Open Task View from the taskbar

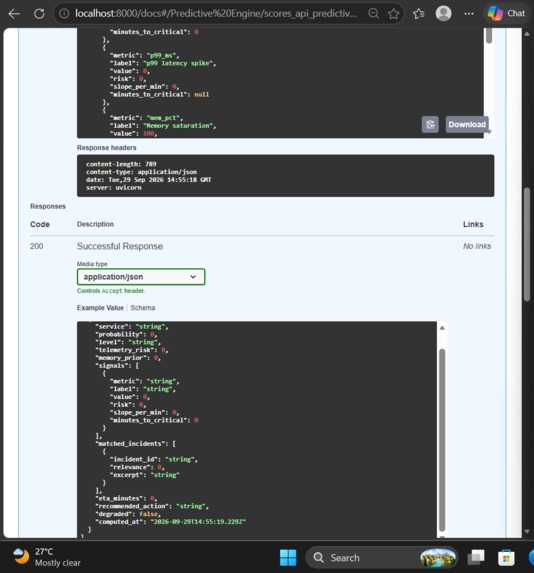[476, 558]
